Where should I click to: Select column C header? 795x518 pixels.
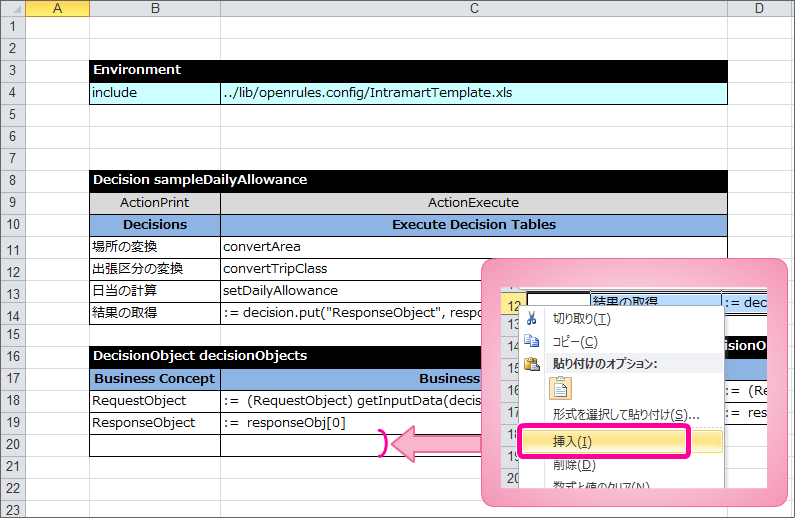point(473,9)
